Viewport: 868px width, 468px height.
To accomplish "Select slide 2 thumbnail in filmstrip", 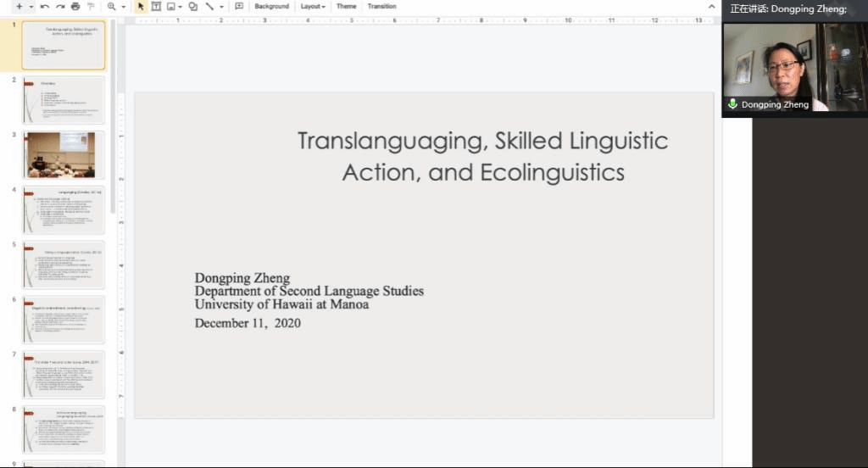I will pyautogui.click(x=63, y=100).
